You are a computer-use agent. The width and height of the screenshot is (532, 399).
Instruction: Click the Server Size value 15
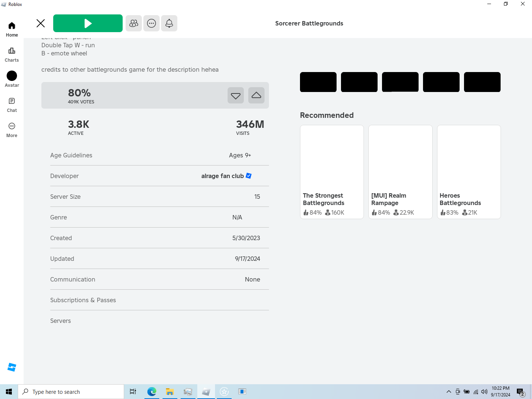[257, 197]
